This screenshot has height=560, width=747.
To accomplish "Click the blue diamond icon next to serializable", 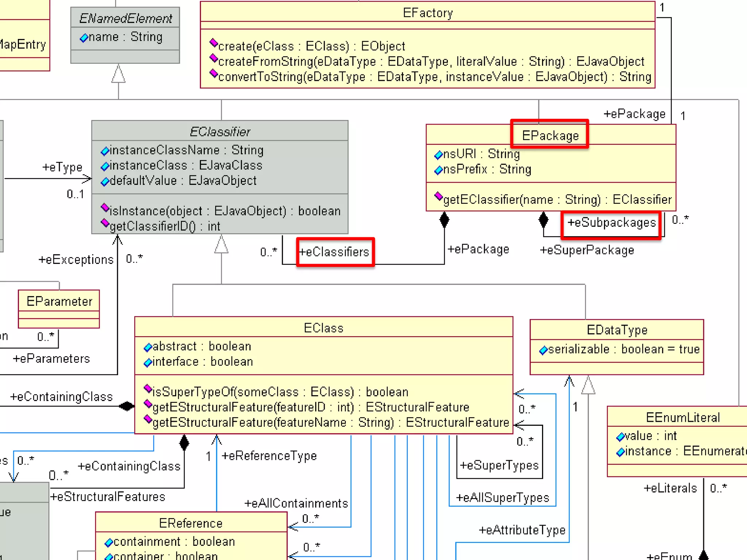I will click(x=543, y=350).
